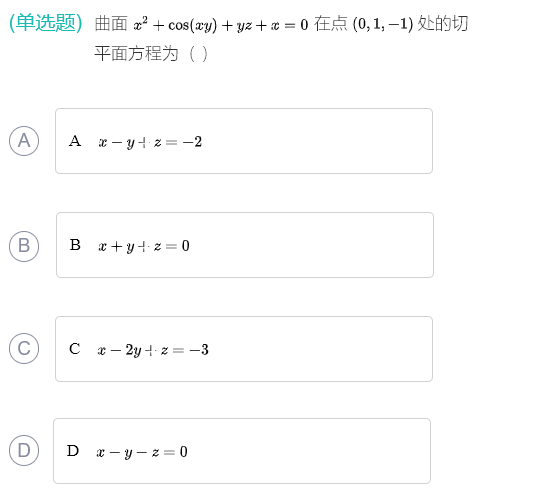Image resolution: width=552 pixels, height=501 pixels.
Task: Mark the circled C radio button
Action: (x=24, y=349)
